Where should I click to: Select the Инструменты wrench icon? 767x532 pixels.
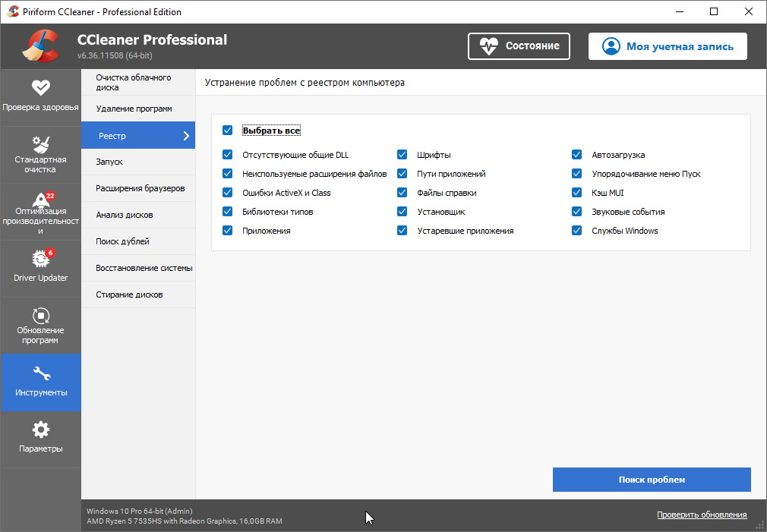coord(41,373)
